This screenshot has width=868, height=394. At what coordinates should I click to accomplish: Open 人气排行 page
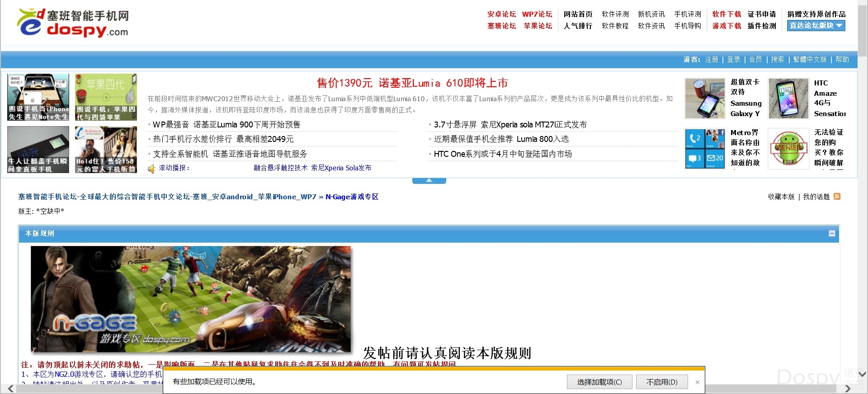click(578, 26)
